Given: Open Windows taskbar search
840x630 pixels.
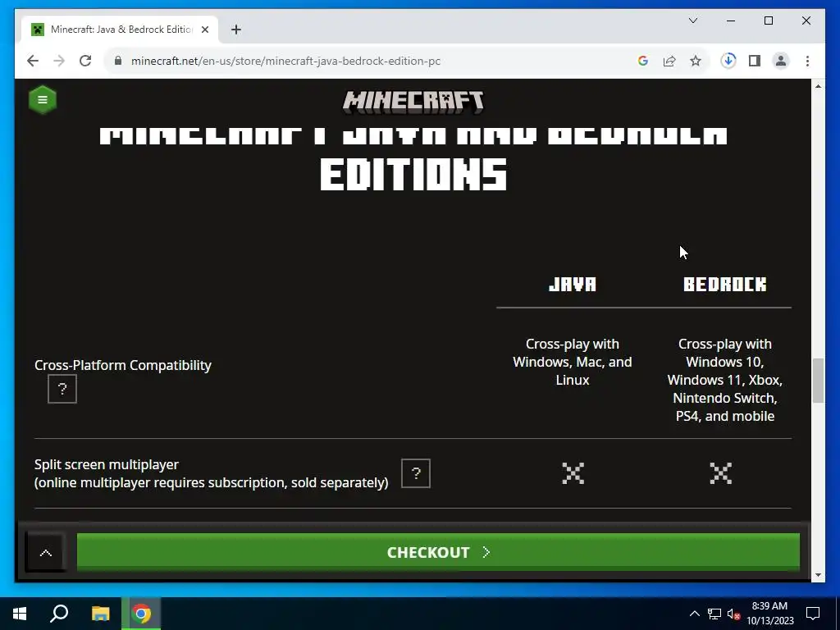Looking at the screenshot, I should pyautogui.click(x=59, y=614).
